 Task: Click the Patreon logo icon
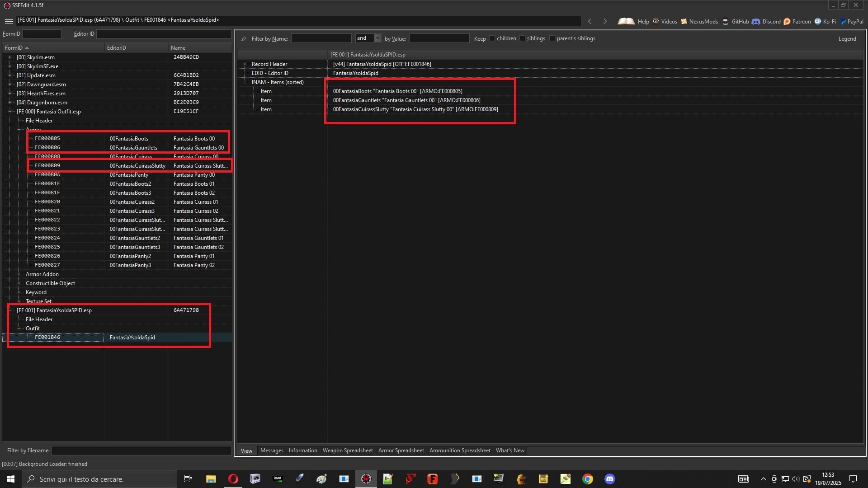pyautogui.click(x=787, y=21)
